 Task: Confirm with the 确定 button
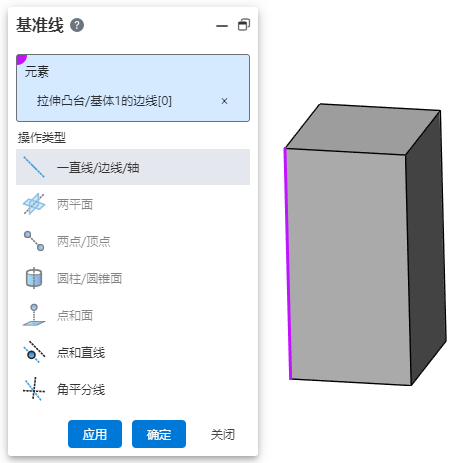coord(159,434)
